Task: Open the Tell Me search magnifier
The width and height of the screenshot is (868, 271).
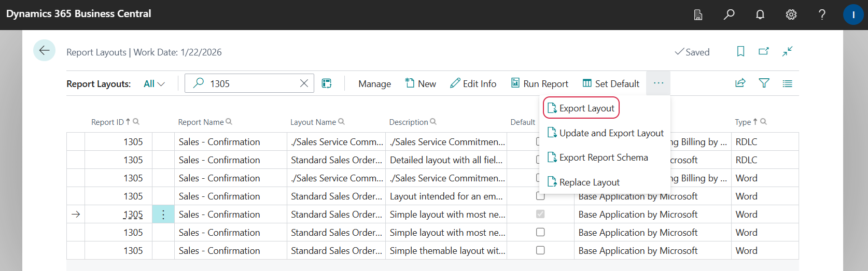Action: click(x=729, y=15)
